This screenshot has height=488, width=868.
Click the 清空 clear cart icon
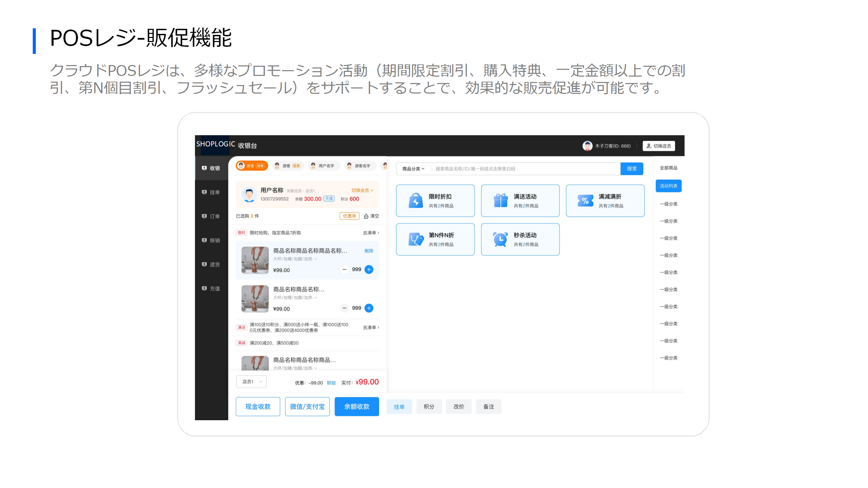pyautogui.click(x=366, y=216)
